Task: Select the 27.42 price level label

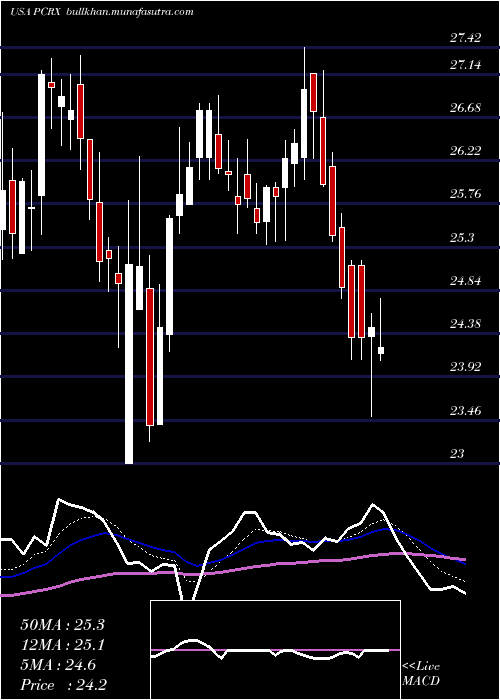Action: pos(466,38)
